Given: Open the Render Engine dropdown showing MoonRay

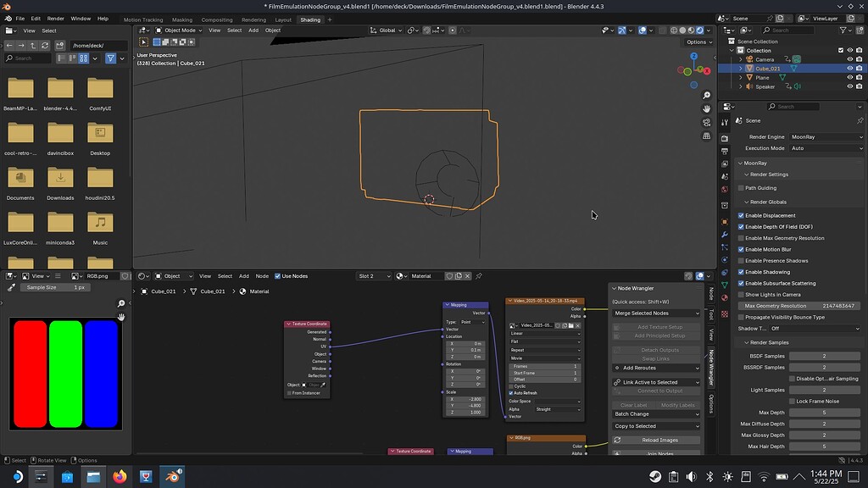Looking at the screenshot, I should (x=826, y=136).
